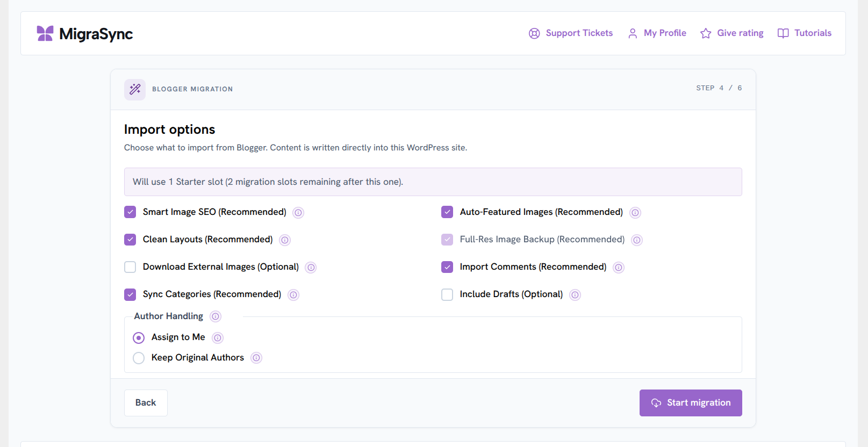
Task: Click the Blogger Migration magic wand icon
Action: [x=135, y=89]
